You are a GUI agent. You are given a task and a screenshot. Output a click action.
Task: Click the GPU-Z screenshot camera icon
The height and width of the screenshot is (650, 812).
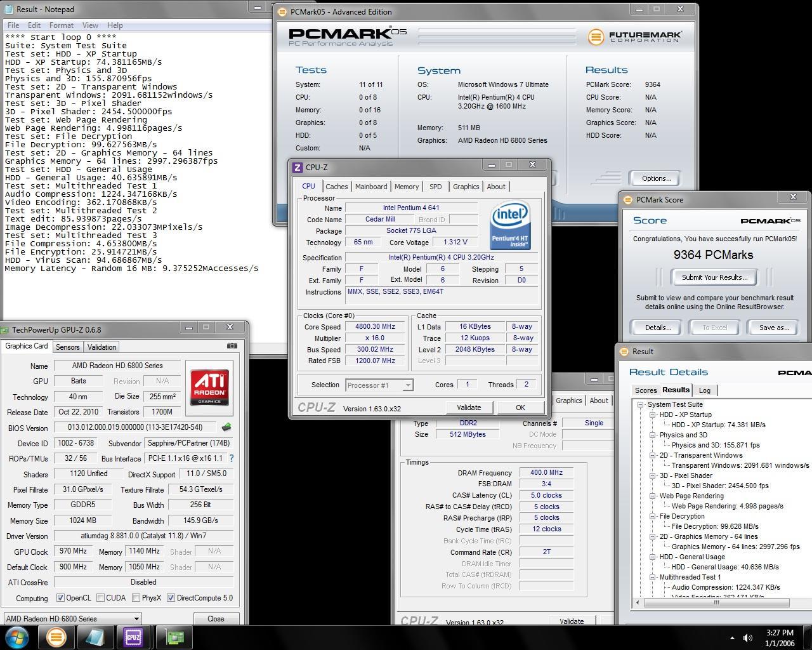tap(232, 346)
